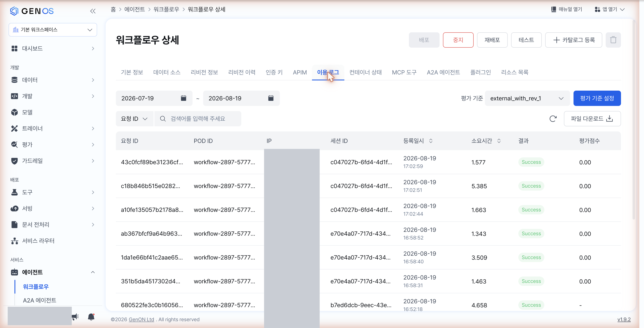Click the trash delete icon button
The height and width of the screenshot is (328, 644).
pos(613,40)
